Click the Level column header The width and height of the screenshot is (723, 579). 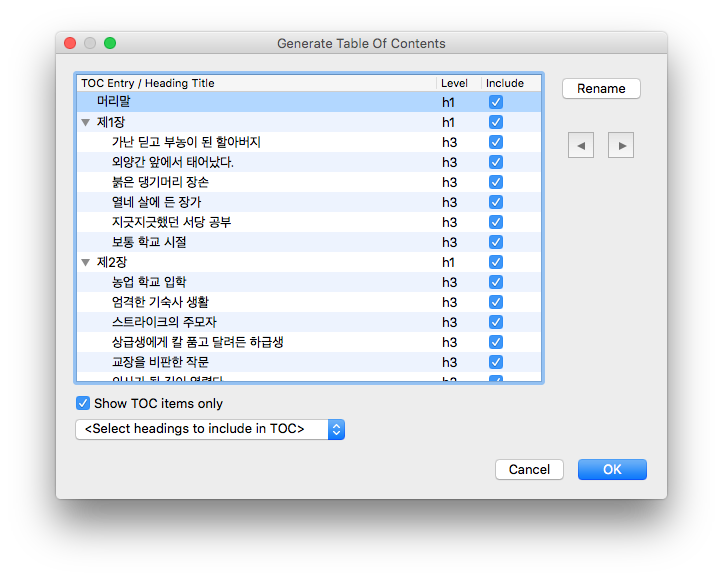[x=458, y=83]
